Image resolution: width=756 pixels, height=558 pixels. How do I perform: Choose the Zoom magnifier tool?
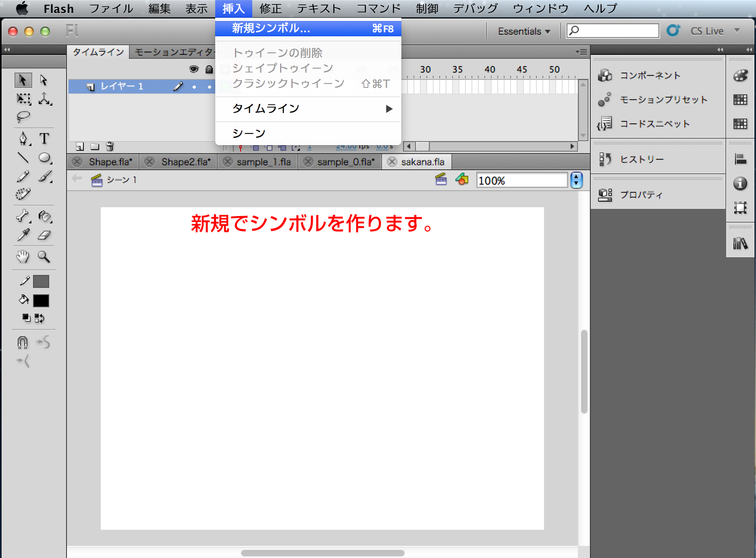[x=44, y=256]
